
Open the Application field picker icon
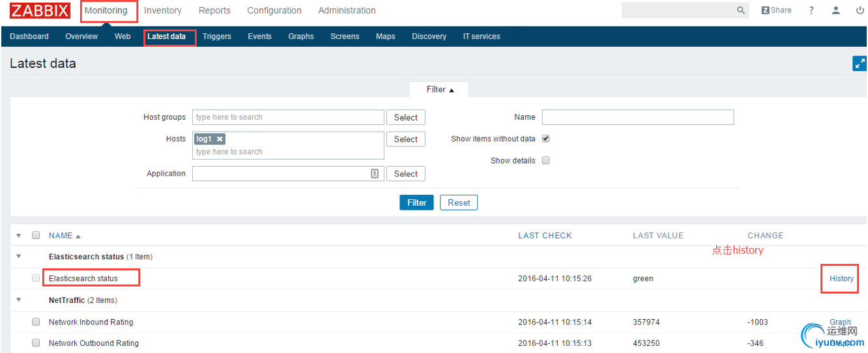(x=375, y=173)
